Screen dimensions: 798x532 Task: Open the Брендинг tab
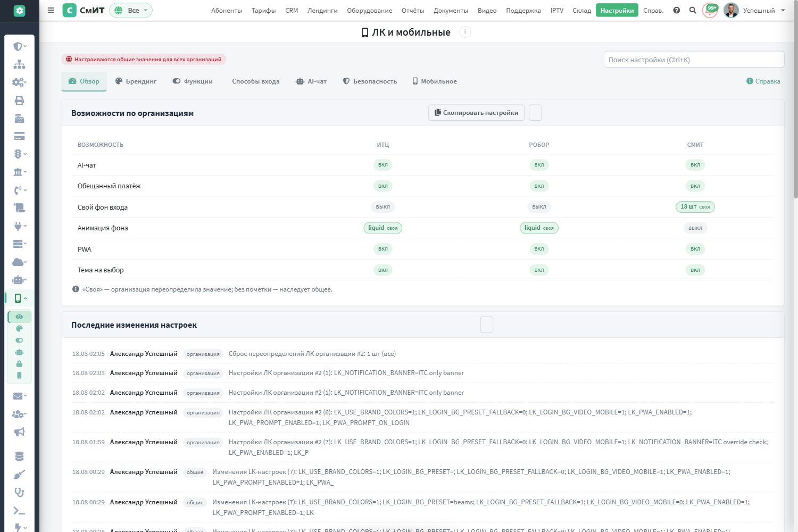[x=136, y=81]
